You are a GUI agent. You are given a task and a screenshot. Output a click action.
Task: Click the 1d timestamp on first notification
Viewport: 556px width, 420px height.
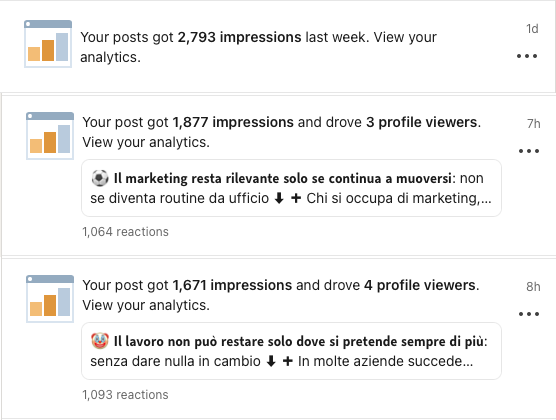[x=532, y=29]
